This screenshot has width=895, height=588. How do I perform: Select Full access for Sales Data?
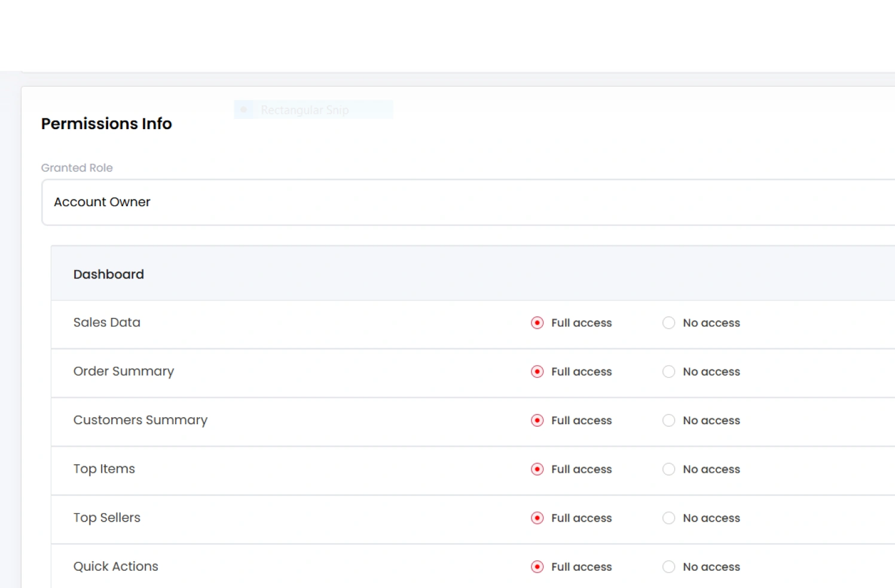coord(537,323)
